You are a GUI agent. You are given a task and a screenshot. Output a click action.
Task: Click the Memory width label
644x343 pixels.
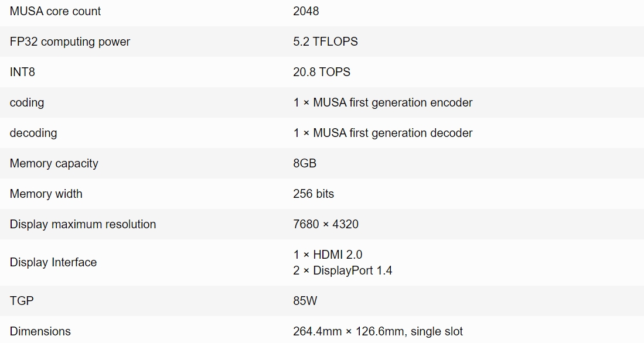[46, 194]
